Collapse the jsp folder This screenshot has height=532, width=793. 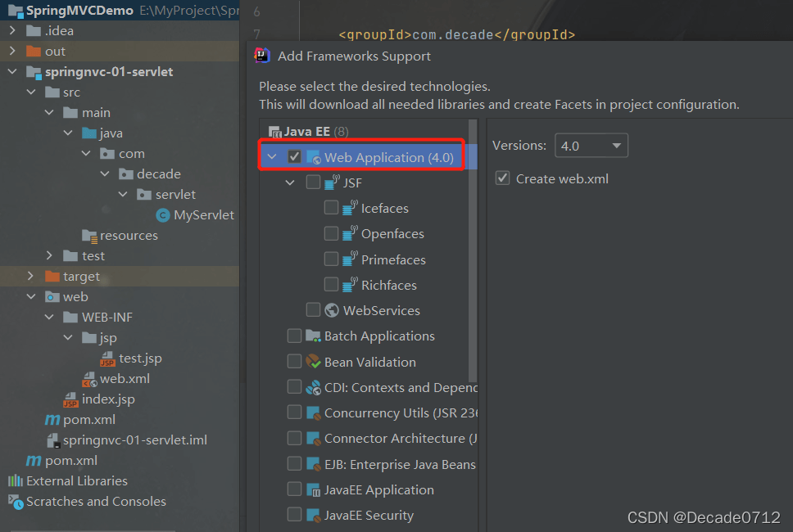point(68,337)
